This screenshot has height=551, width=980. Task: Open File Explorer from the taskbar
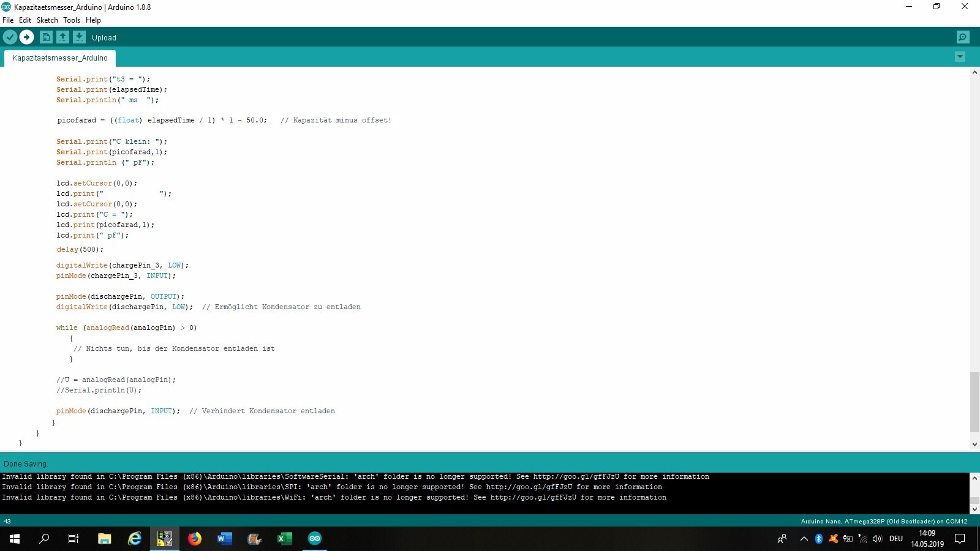[105, 539]
